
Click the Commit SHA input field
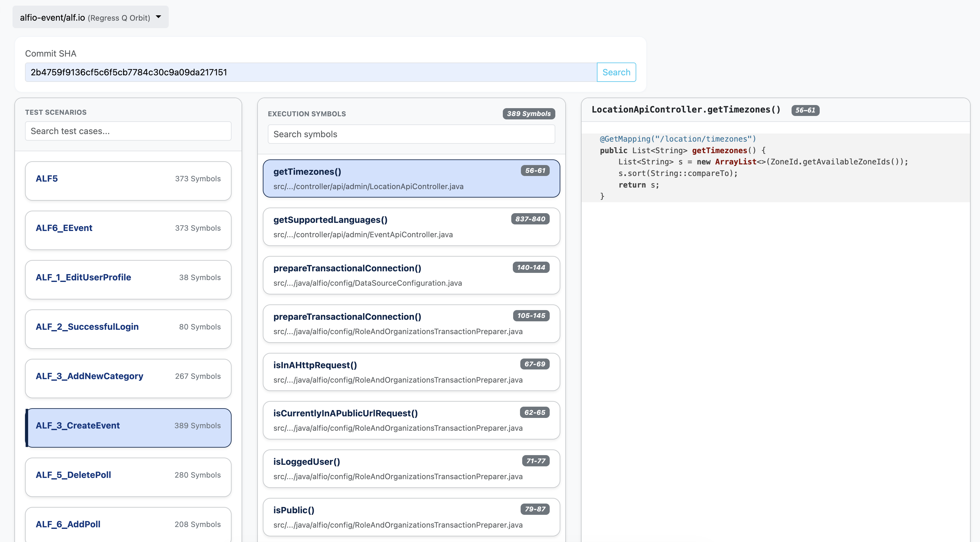tap(311, 72)
